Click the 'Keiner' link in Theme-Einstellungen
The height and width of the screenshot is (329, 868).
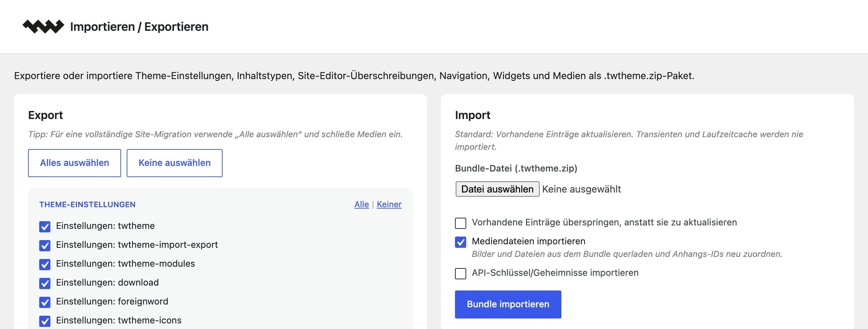[389, 204]
